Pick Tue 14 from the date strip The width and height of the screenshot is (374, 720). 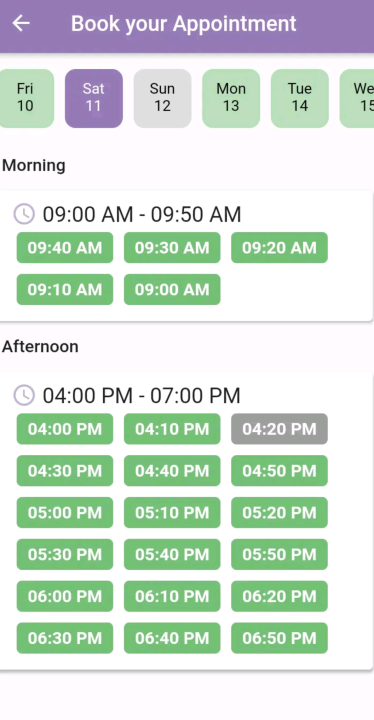[300, 98]
